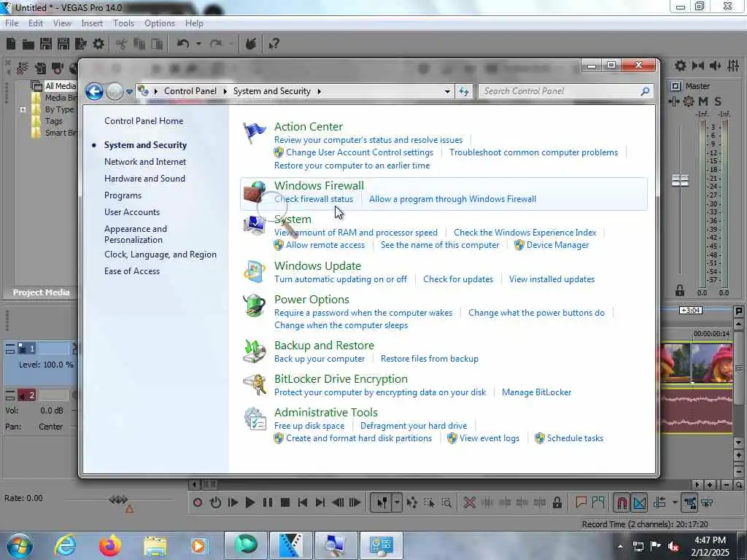Open the Insert menu in VEGAS Pro
Viewport: 747px width, 560px height.
point(92,23)
